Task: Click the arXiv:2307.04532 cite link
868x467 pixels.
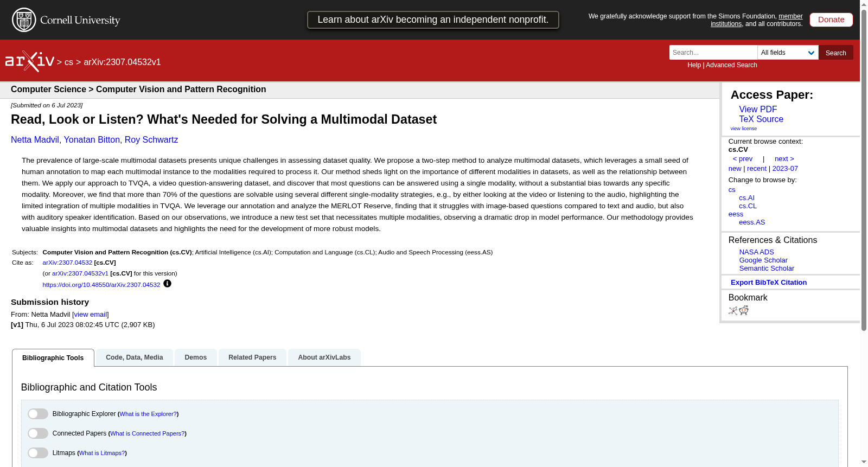Action: coord(67,263)
